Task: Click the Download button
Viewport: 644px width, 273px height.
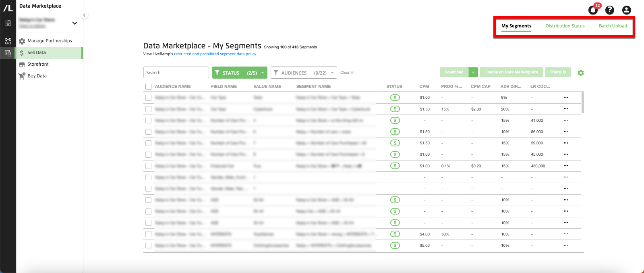Action: [454, 72]
